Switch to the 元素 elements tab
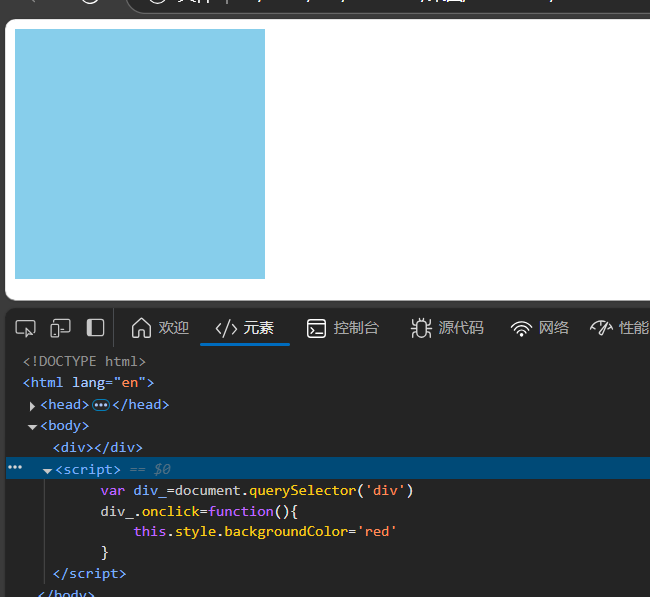The width and height of the screenshot is (650, 597). pos(245,328)
